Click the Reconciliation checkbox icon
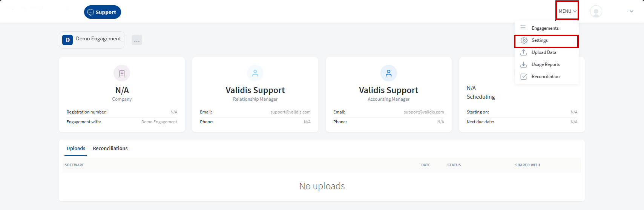The width and height of the screenshot is (644, 210). (x=524, y=77)
